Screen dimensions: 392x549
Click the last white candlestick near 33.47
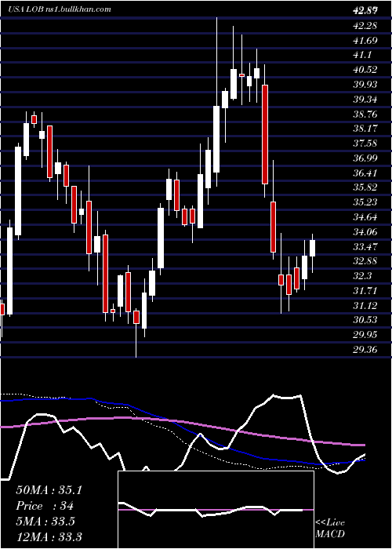click(x=313, y=249)
